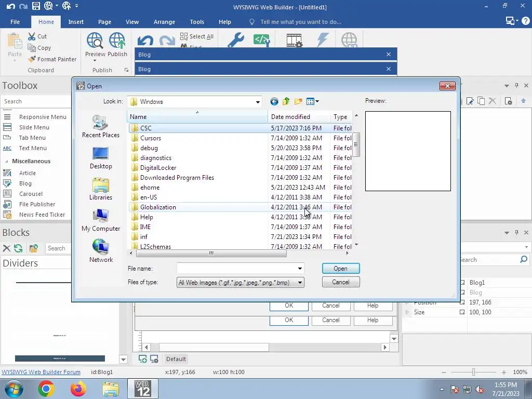Click Up One Level folder icon in Open dialog
This screenshot has width=532, height=399.
click(286, 101)
